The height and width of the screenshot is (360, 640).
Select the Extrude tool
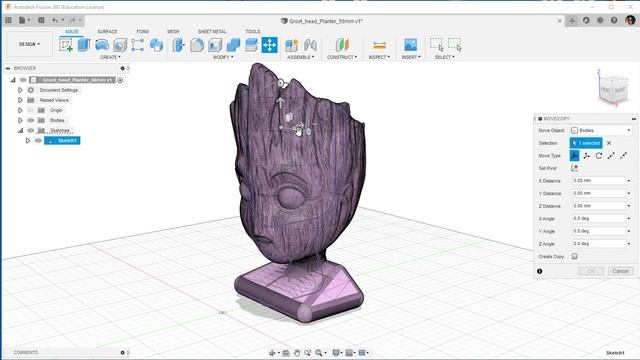coord(84,45)
